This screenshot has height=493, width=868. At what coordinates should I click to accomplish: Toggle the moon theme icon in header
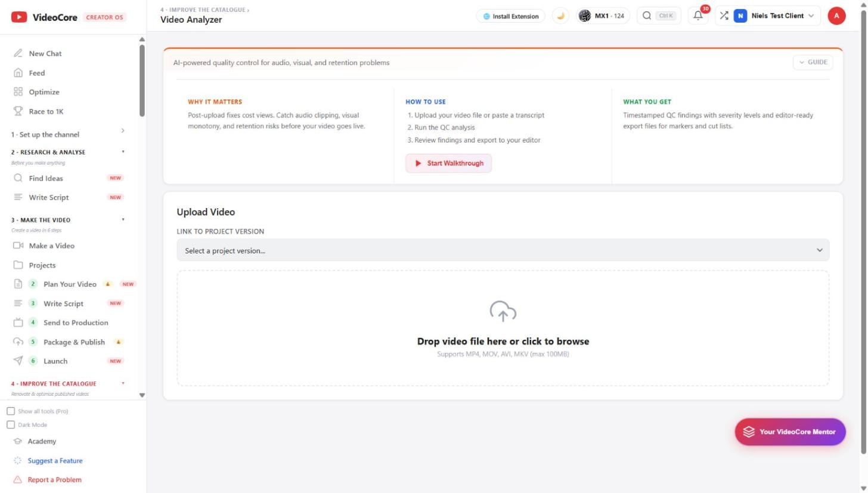pos(560,16)
